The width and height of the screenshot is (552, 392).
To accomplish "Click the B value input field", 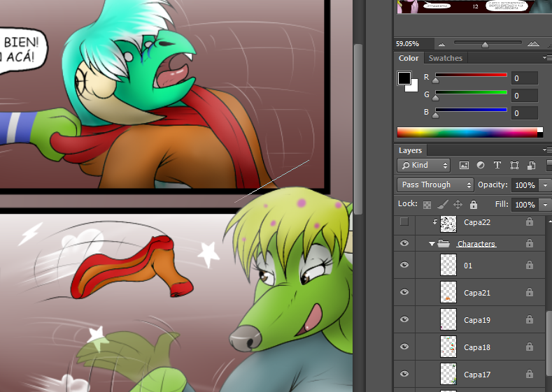I will 524,113.
